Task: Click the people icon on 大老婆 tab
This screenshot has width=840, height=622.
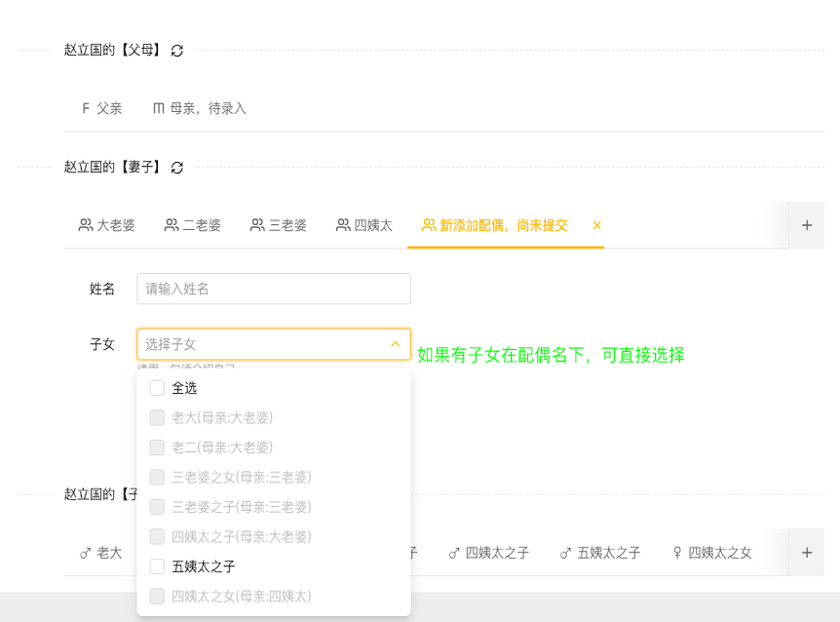Action: [x=85, y=225]
